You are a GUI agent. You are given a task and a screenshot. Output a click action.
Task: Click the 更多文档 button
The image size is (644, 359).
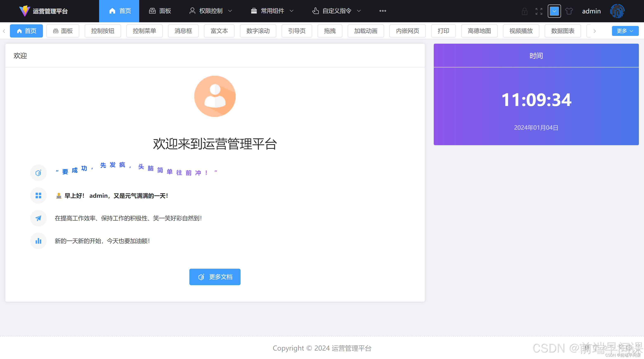(215, 277)
